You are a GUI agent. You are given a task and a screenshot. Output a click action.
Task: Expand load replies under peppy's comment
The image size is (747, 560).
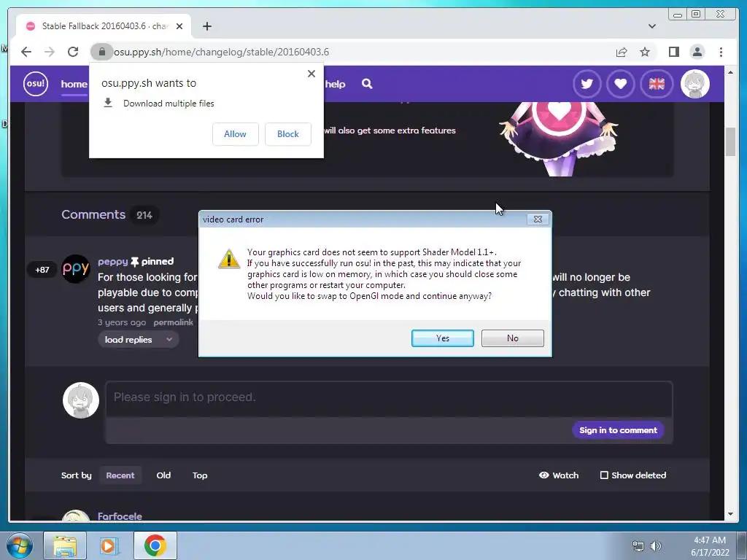click(x=138, y=340)
